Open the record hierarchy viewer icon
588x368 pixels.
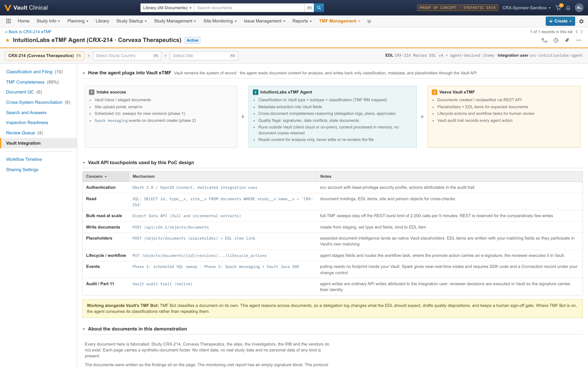coord(544,40)
